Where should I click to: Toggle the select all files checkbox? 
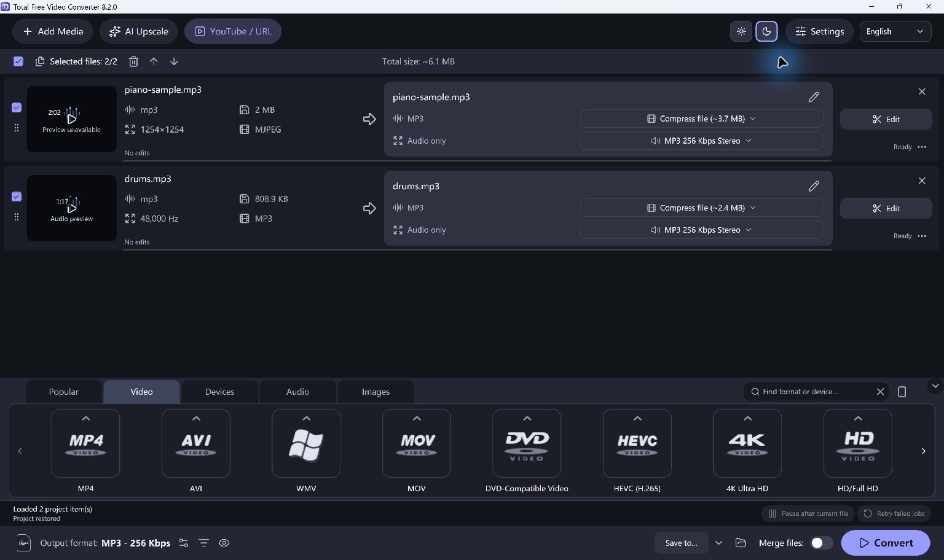coord(18,61)
